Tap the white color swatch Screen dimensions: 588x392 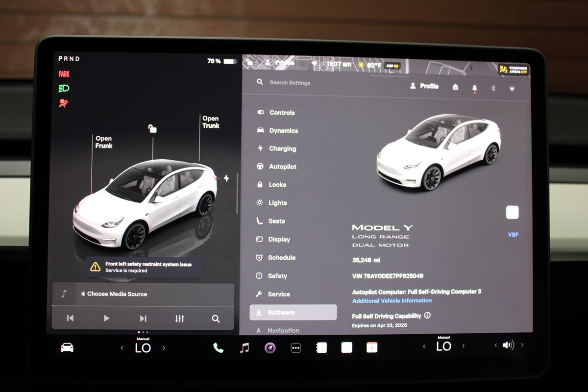[512, 212]
